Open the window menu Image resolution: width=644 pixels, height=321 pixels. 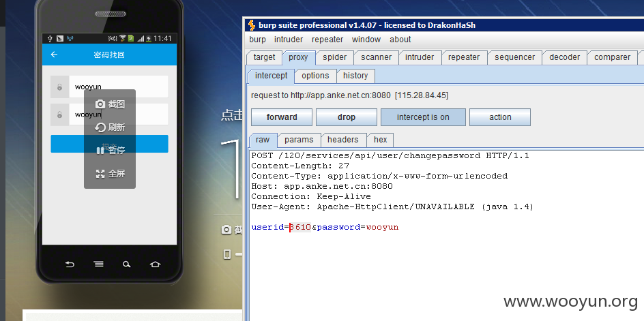pyautogui.click(x=366, y=40)
